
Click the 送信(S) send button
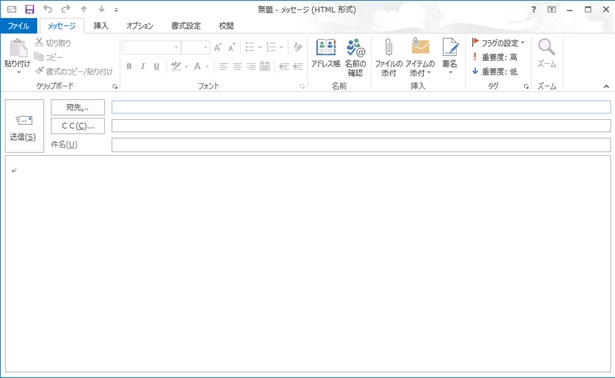(24, 126)
